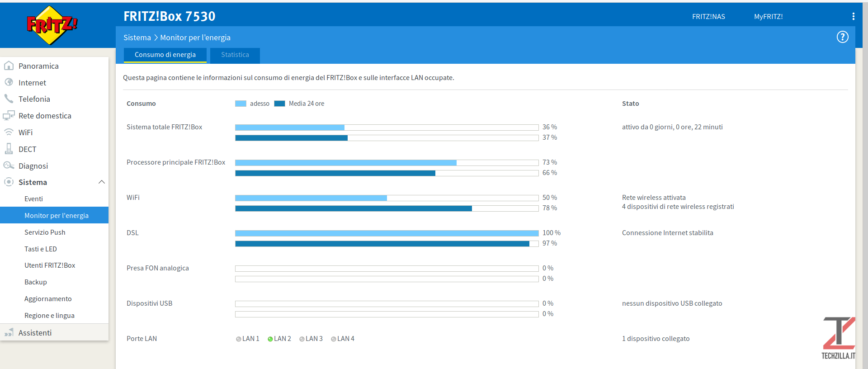Click the Sistema totale 36 % bar
Viewport: 868px width, 369px height.
pyautogui.click(x=387, y=128)
